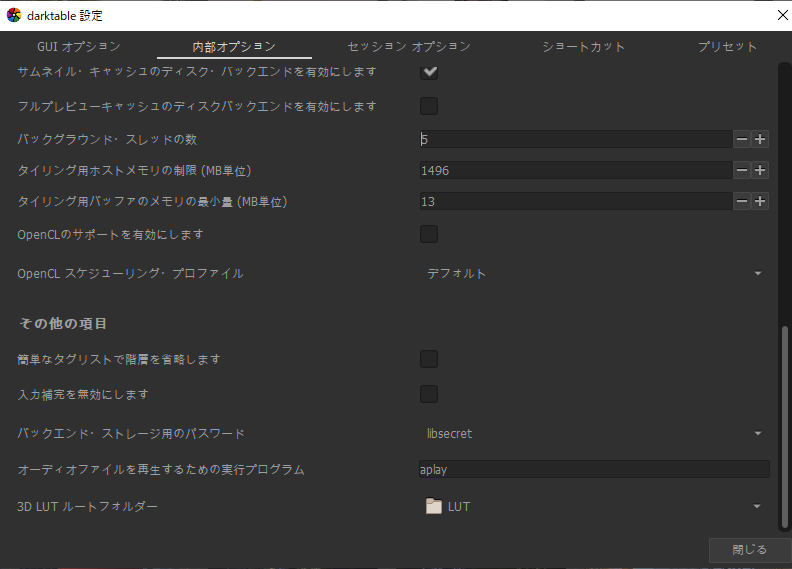This screenshot has height=569, width=792.
Task: Open プリセット tab
Action: [x=727, y=46]
